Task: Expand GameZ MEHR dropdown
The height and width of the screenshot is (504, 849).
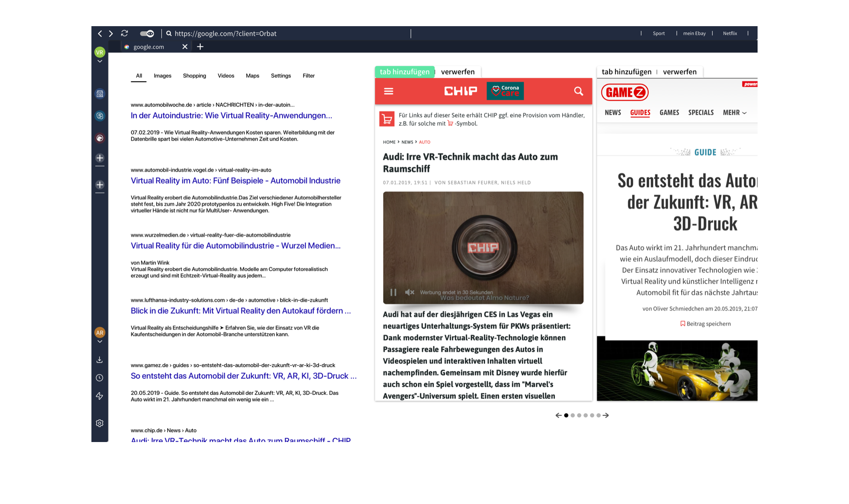Action: [x=734, y=112]
